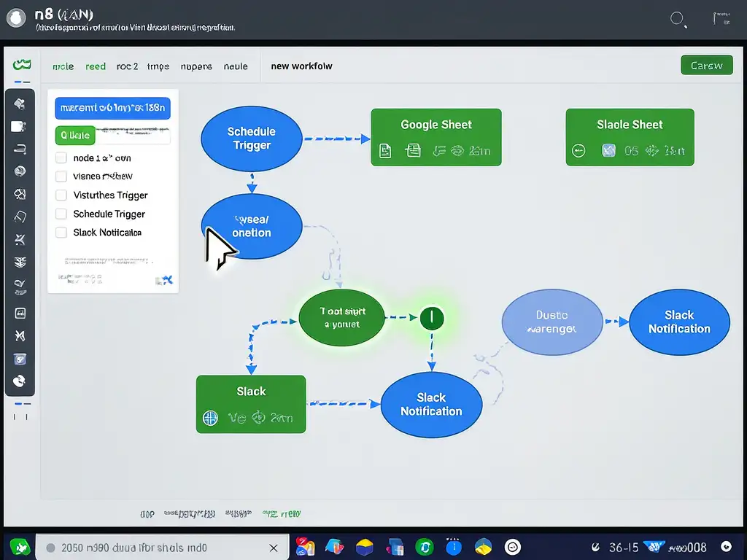Viewport: 747px width, 560px height.
Task: Click the 'dop' label in the bottom bar
Action: pyautogui.click(x=147, y=514)
